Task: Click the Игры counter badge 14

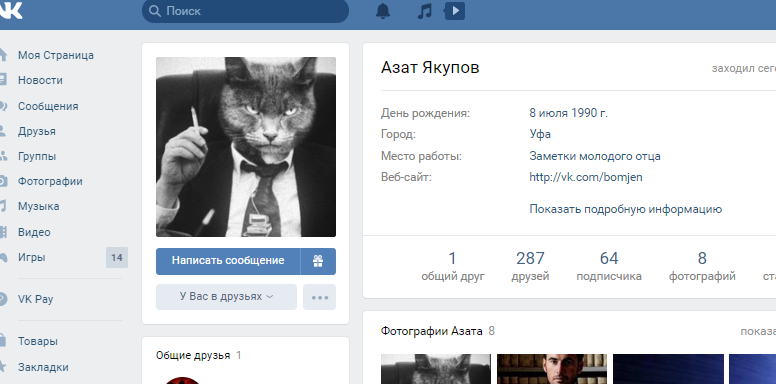Action: pyautogui.click(x=117, y=257)
